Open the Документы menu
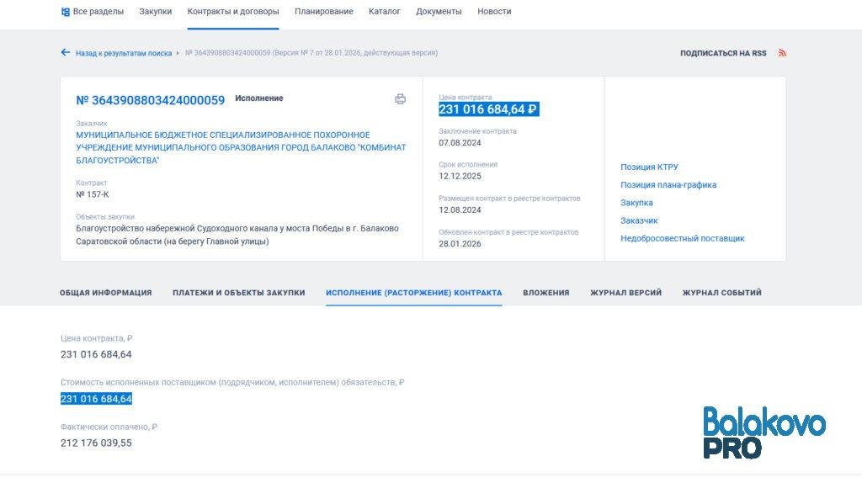This screenshot has height=504, width=862. click(x=439, y=11)
